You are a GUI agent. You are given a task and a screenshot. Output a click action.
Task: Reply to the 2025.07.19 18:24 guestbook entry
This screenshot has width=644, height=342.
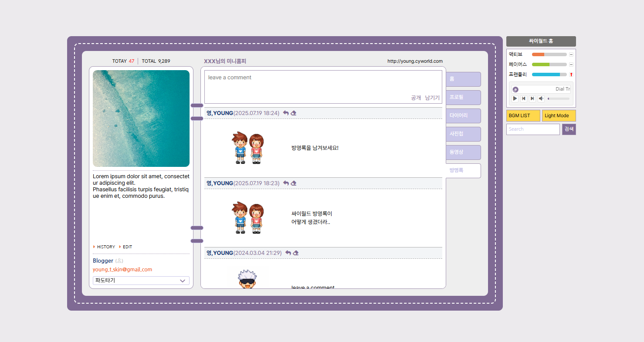click(286, 113)
